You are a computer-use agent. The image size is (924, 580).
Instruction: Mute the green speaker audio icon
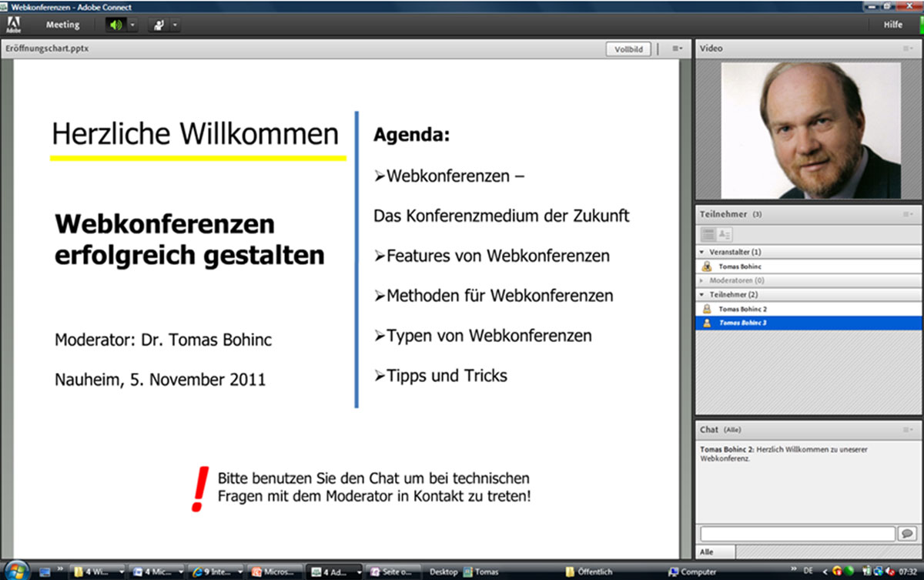[x=115, y=25]
